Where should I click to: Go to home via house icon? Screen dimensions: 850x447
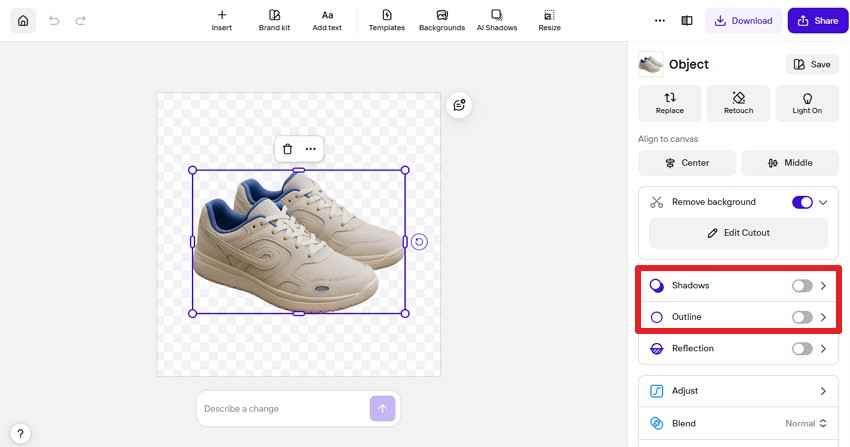(23, 21)
